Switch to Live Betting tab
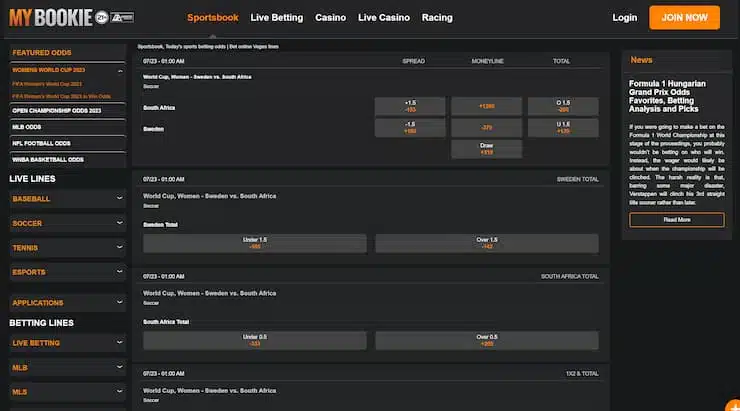 277,17
